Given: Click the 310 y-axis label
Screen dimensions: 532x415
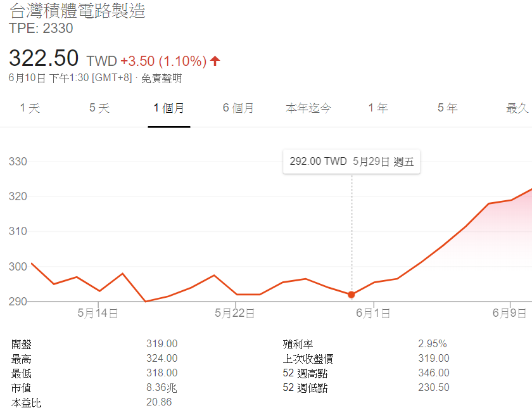Looking at the screenshot, I should tap(18, 231).
